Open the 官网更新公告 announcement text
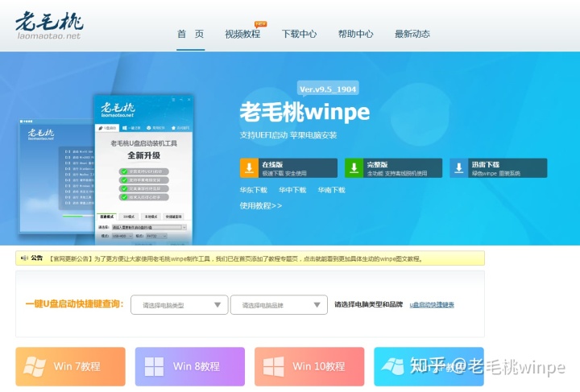Screen dimensions: 580x392 (x=235, y=258)
